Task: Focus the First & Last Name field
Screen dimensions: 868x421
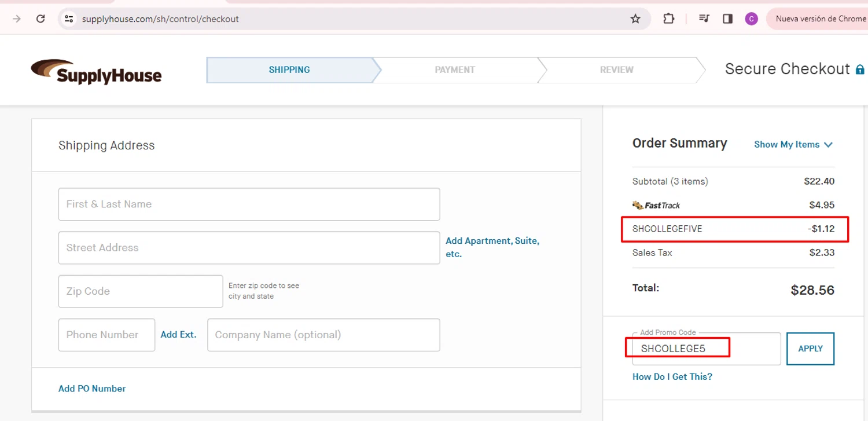Action: pos(249,204)
